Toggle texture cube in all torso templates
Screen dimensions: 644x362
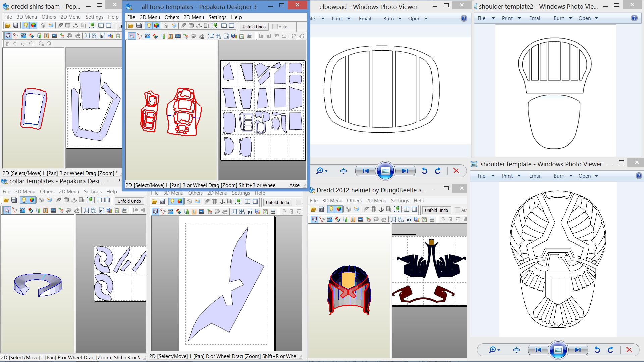pyautogui.click(x=157, y=26)
